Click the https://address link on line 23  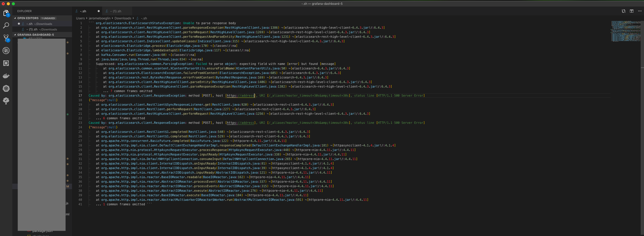pyautogui.click(x=240, y=123)
